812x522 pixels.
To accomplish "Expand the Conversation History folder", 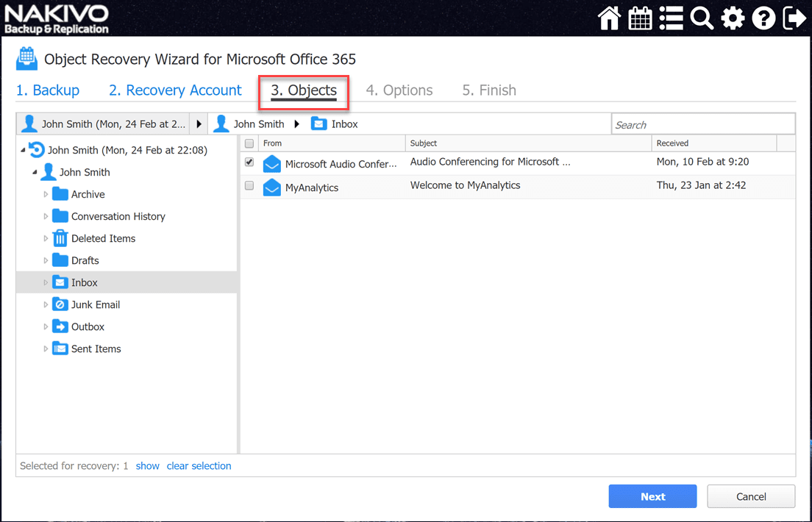I will click(x=46, y=216).
